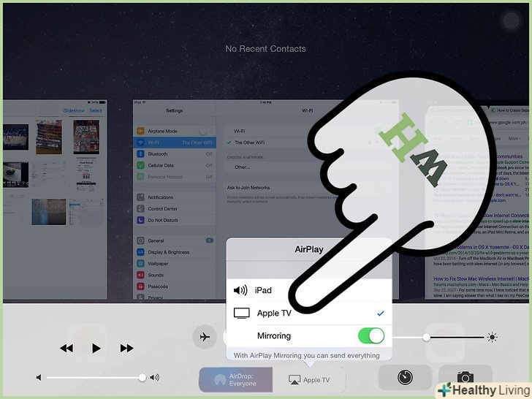Play the current track

pos(96,348)
